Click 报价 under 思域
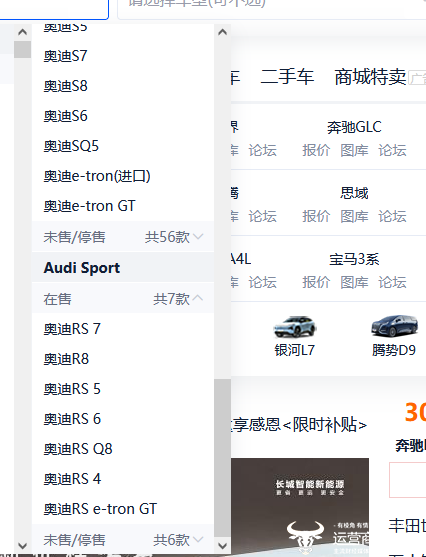426x557 pixels. coord(316,216)
